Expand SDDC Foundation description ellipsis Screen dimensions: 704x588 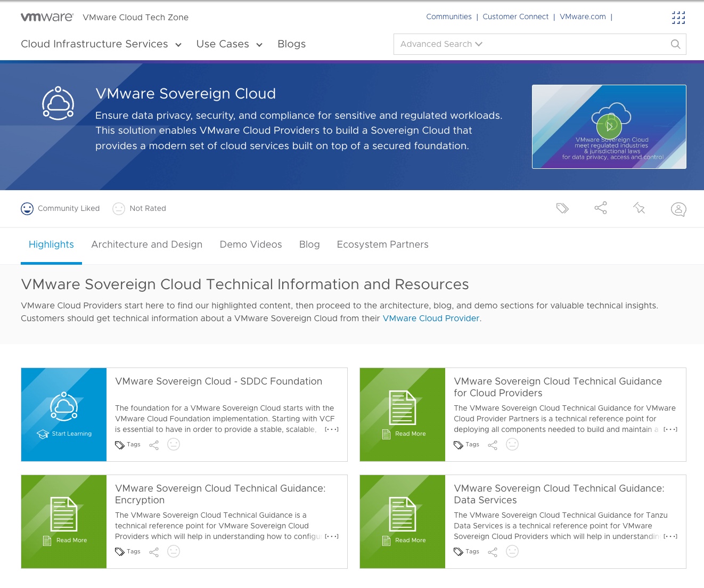click(x=331, y=429)
